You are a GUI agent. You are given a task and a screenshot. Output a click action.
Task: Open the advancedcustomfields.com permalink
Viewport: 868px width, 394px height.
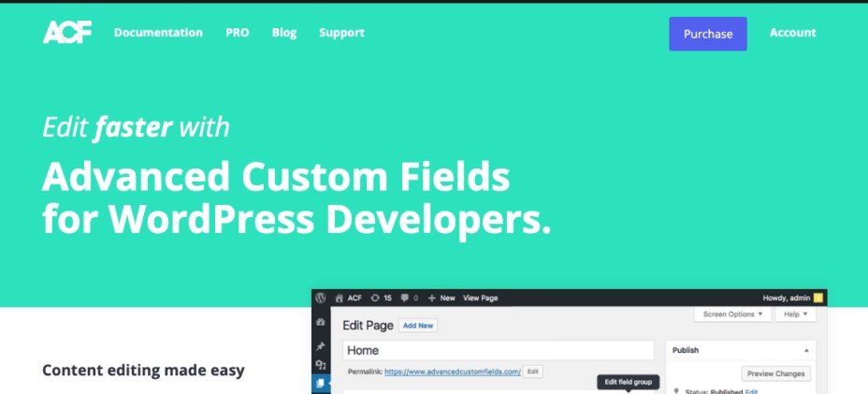tap(453, 372)
